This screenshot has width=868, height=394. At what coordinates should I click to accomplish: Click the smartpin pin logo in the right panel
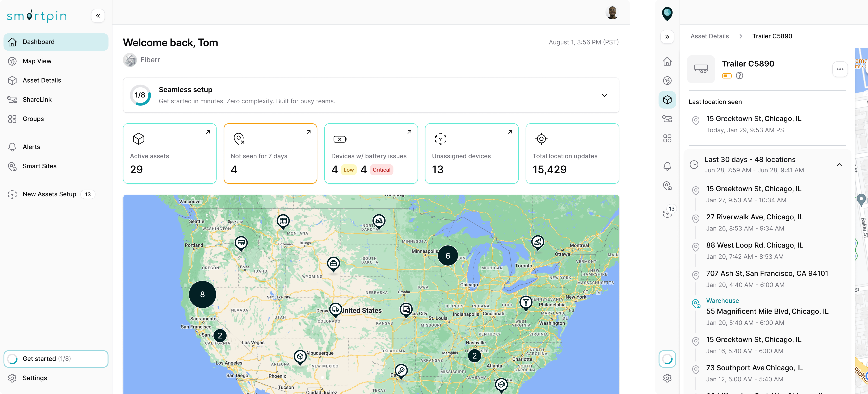click(x=667, y=14)
